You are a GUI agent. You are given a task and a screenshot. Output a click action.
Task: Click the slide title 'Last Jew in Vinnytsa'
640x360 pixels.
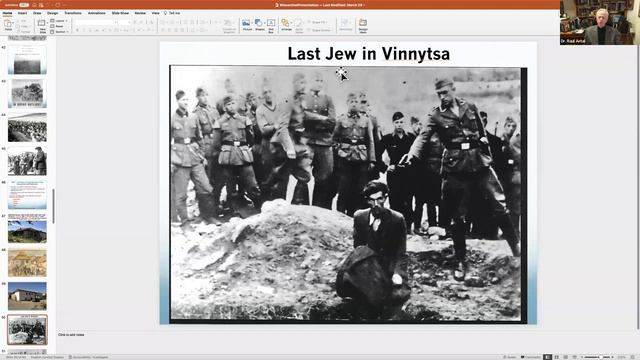click(x=369, y=54)
